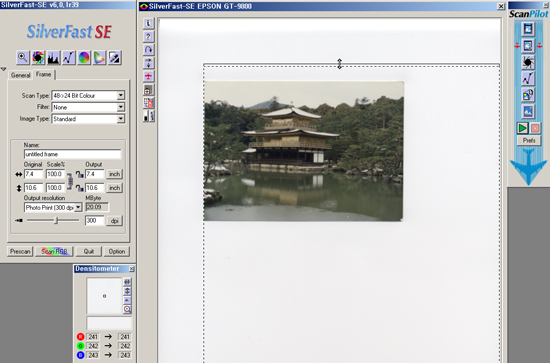Click the ScanPilot final scan picture icon

point(528,112)
